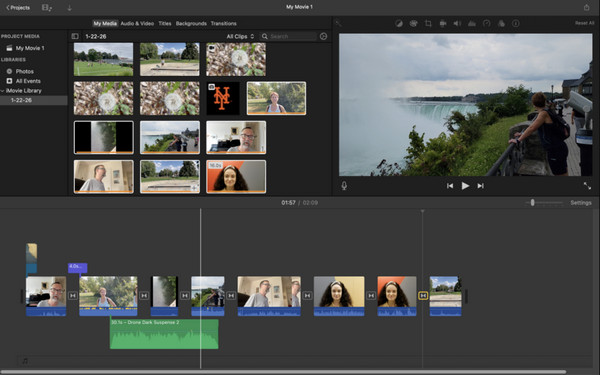This screenshot has width=600, height=375.
Task: Select My Movie 1 under Project Media
Action: [30, 48]
